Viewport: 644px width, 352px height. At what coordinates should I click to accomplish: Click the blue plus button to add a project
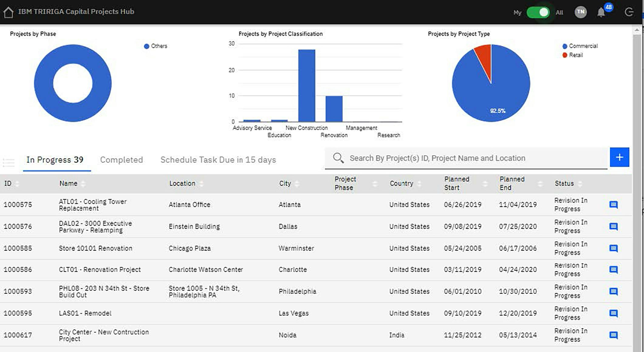[x=619, y=157]
